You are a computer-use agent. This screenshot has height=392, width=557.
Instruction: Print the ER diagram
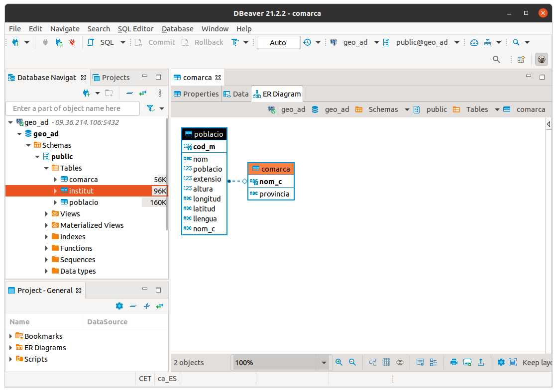click(453, 363)
